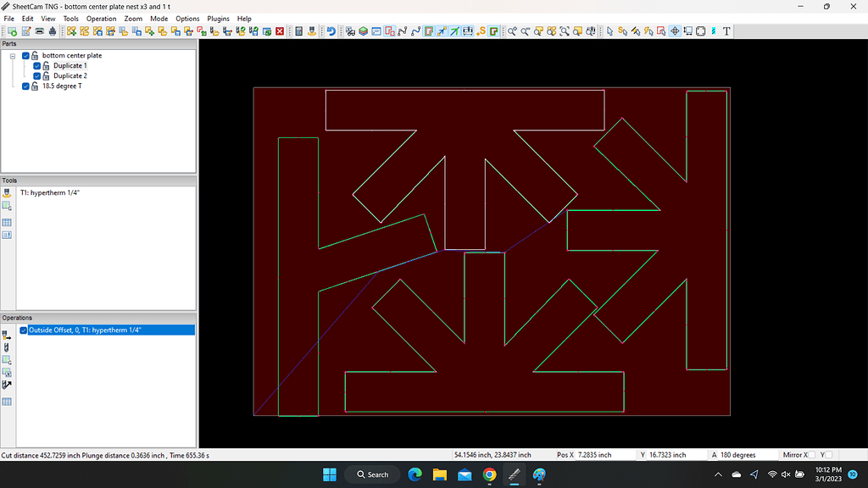Uncheck the 18.5 degree T part checkbox

click(25, 86)
